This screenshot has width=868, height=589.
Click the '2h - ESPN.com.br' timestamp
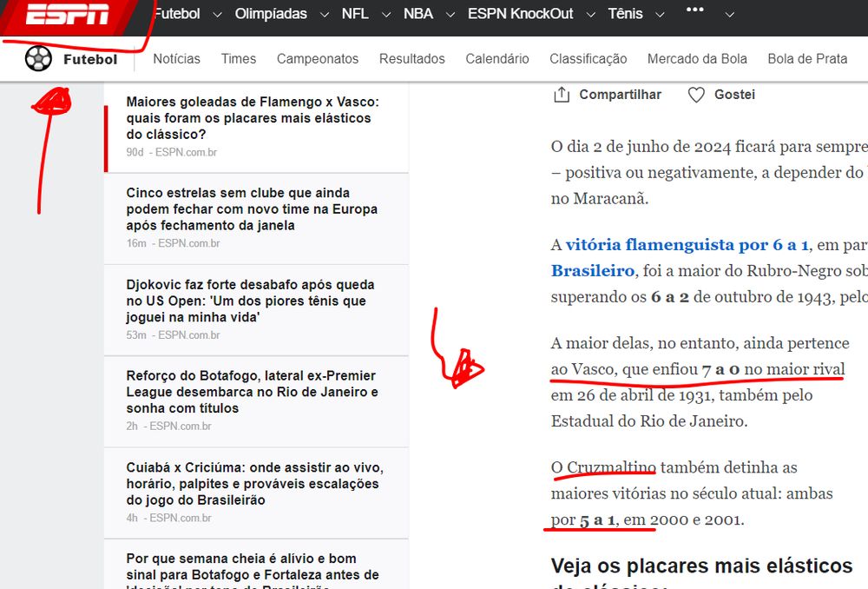point(169,426)
